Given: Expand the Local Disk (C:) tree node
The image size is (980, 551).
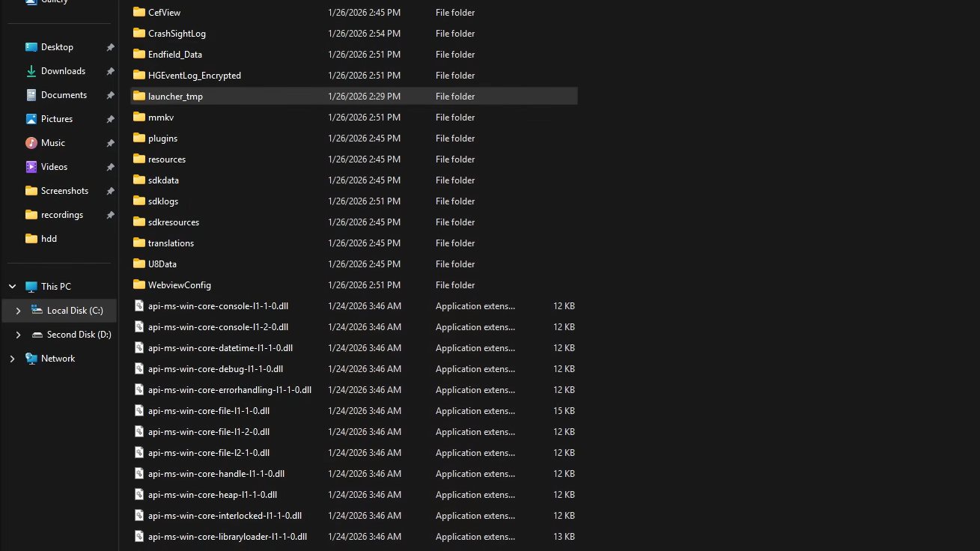Looking at the screenshot, I should tap(19, 311).
